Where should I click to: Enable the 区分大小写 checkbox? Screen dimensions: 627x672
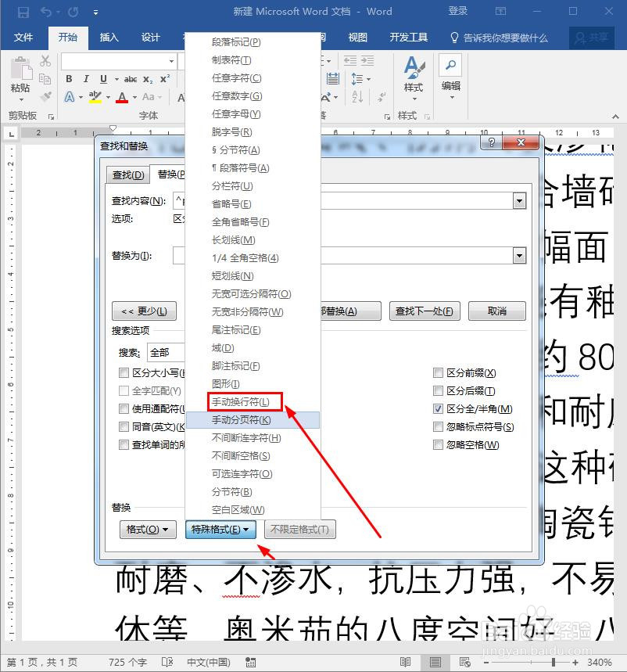[124, 372]
